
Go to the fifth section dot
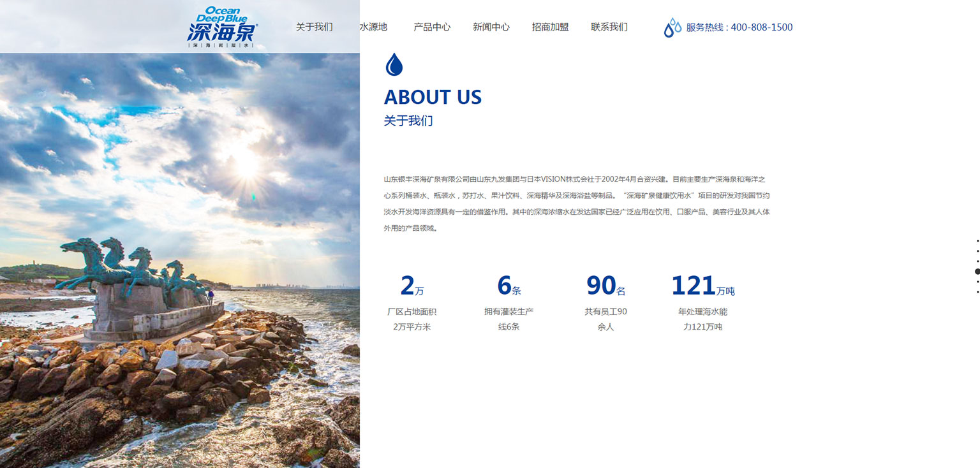click(x=977, y=282)
